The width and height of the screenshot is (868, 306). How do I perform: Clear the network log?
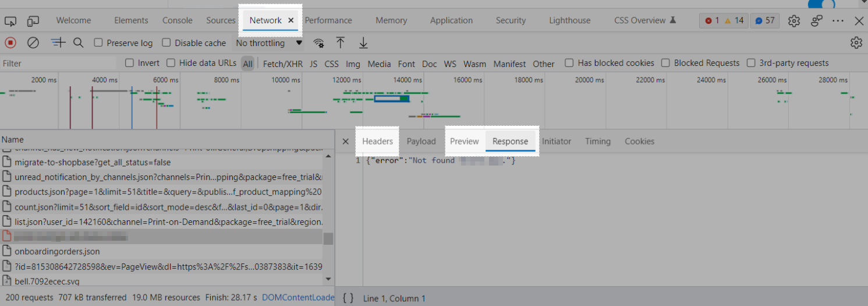click(x=33, y=43)
